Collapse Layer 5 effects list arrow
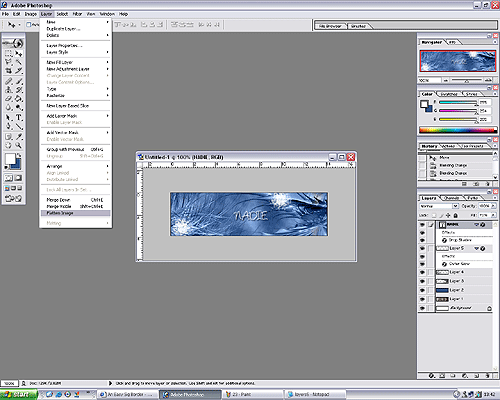 [x=477, y=248]
